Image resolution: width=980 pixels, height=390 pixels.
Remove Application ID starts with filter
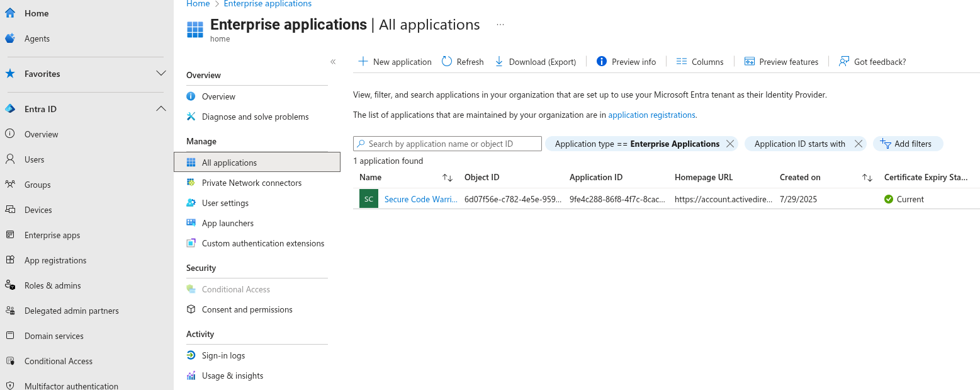click(x=858, y=144)
